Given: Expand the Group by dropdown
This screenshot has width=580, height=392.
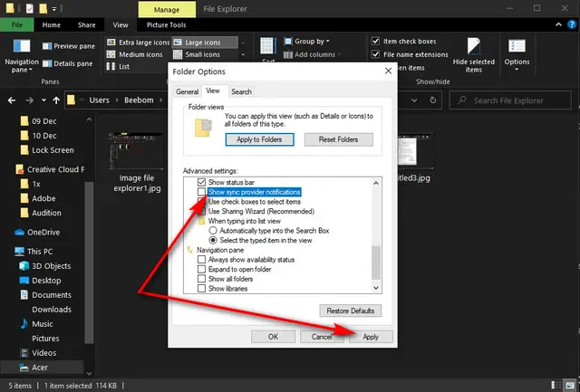Looking at the screenshot, I should click(x=306, y=42).
